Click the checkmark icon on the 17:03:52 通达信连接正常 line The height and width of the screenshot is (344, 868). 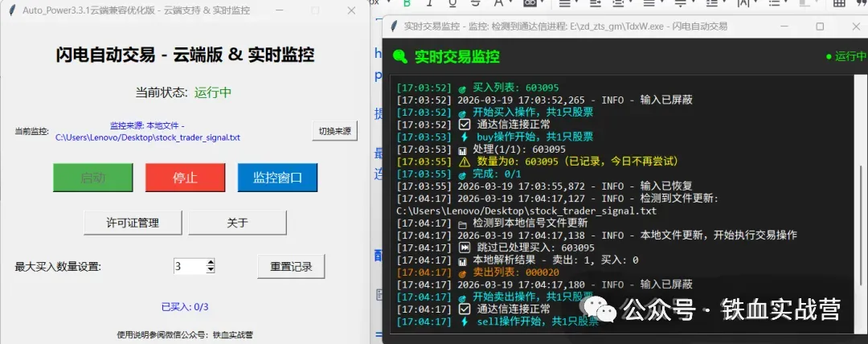click(465, 125)
